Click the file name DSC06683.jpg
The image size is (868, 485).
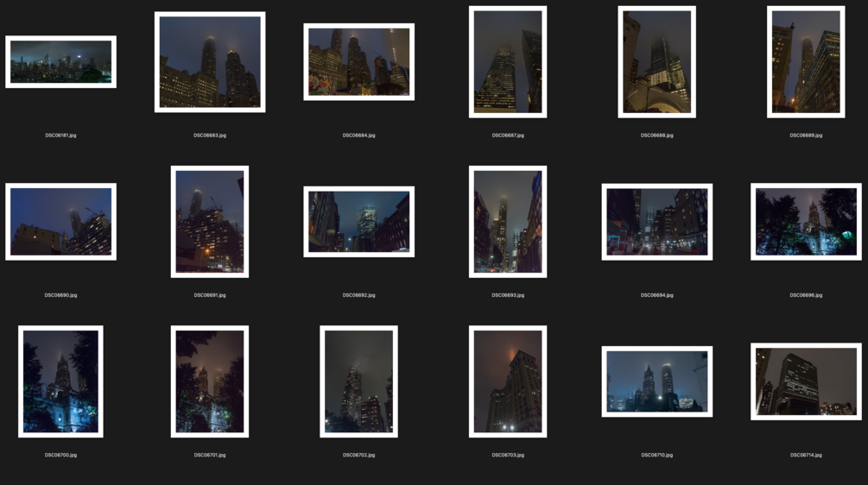[x=210, y=135]
